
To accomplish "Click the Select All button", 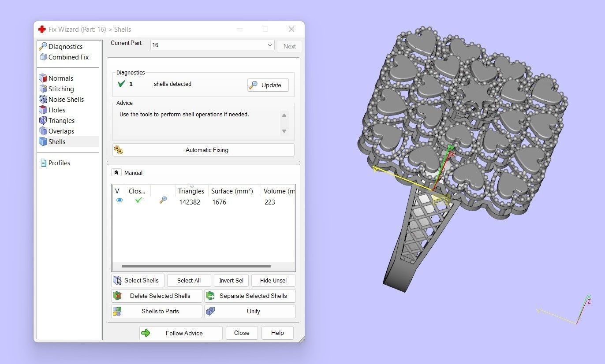I will coord(189,280).
